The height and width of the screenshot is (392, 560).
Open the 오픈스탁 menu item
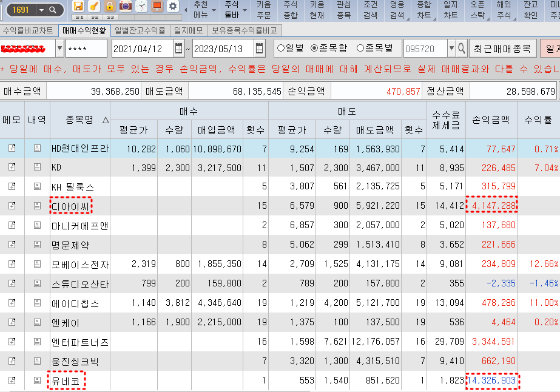[x=477, y=10]
